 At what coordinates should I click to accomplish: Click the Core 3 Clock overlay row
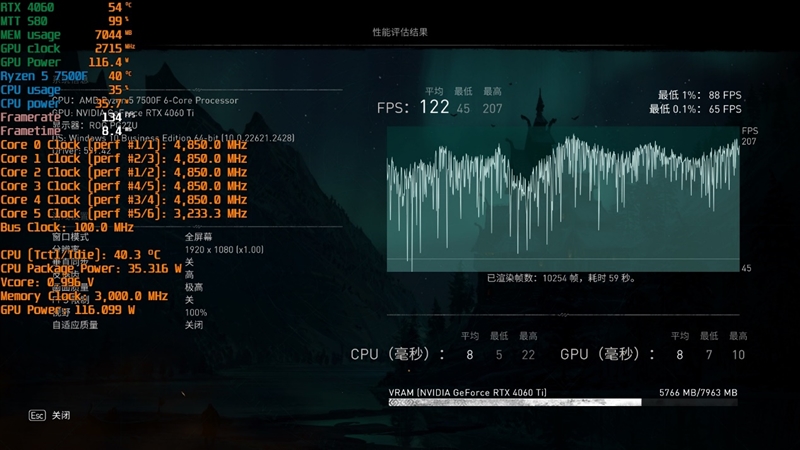click(123, 186)
